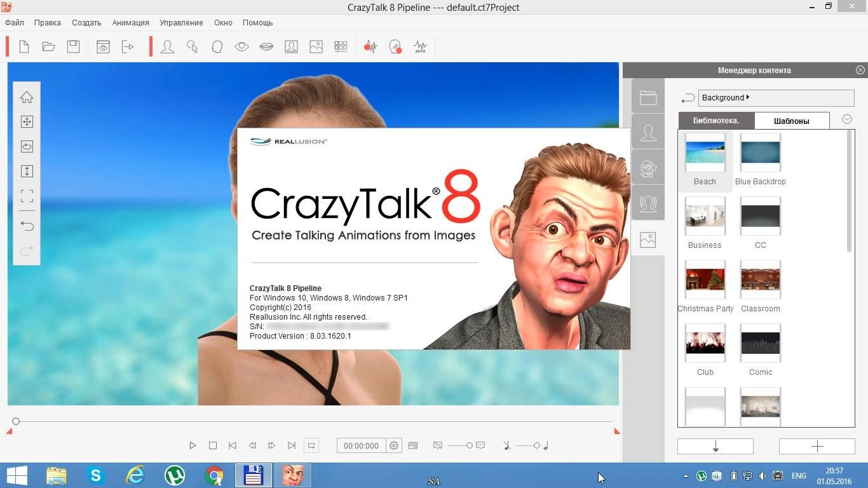Open Google Chrome from the taskbar
868x488 pixels.
point(214,475)
